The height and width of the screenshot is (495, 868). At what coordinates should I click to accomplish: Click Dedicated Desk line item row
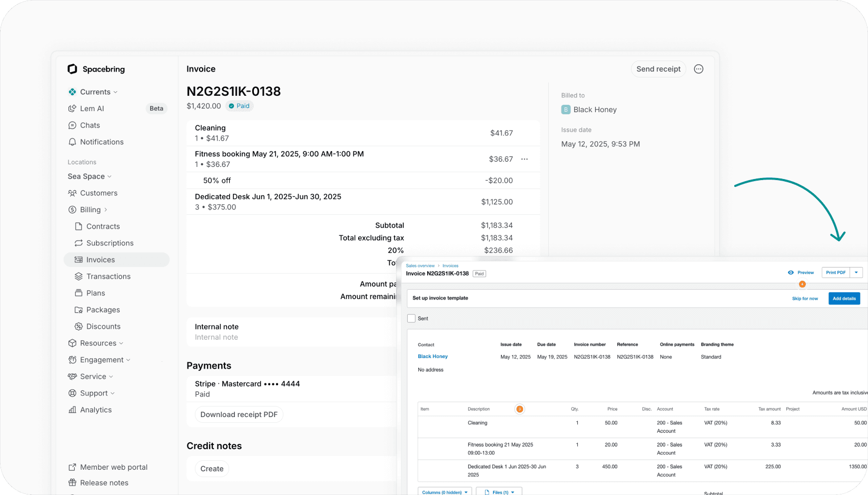tap(363, 202)
